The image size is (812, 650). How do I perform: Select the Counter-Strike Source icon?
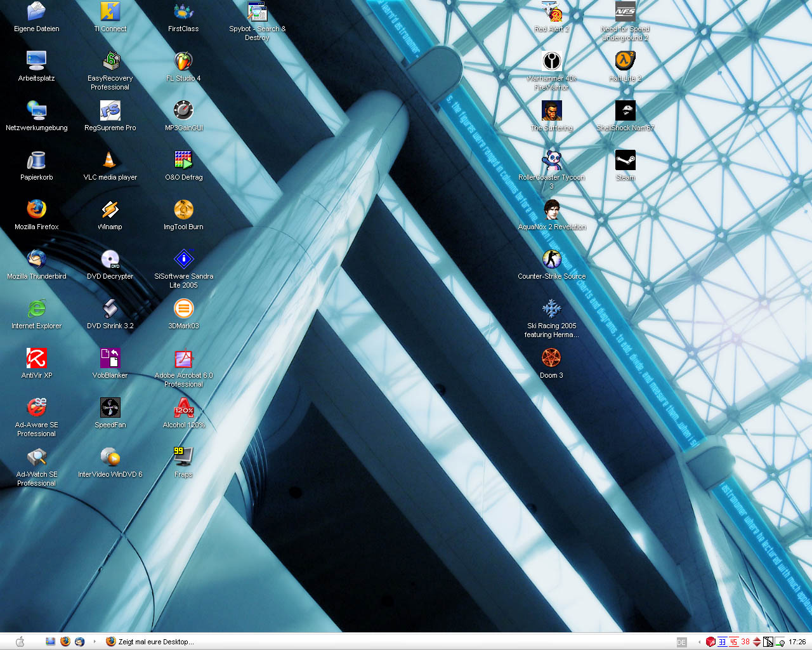pos(552,259)
